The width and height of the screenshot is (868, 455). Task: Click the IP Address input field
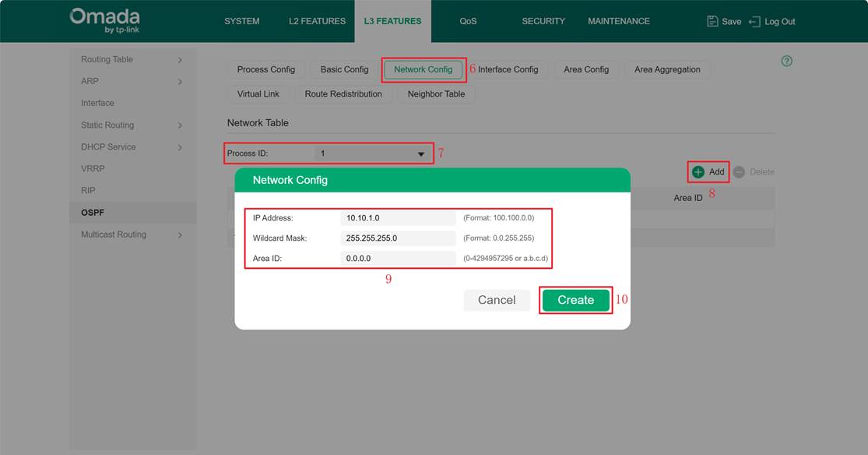tap(398, 218)
